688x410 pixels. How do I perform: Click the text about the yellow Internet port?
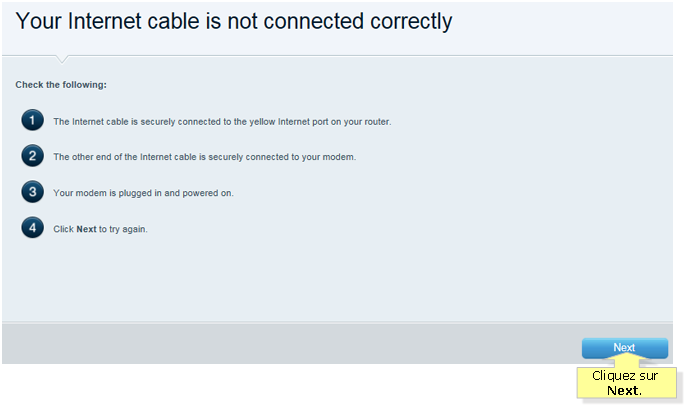pyautogui.click(x=222, y=122)
